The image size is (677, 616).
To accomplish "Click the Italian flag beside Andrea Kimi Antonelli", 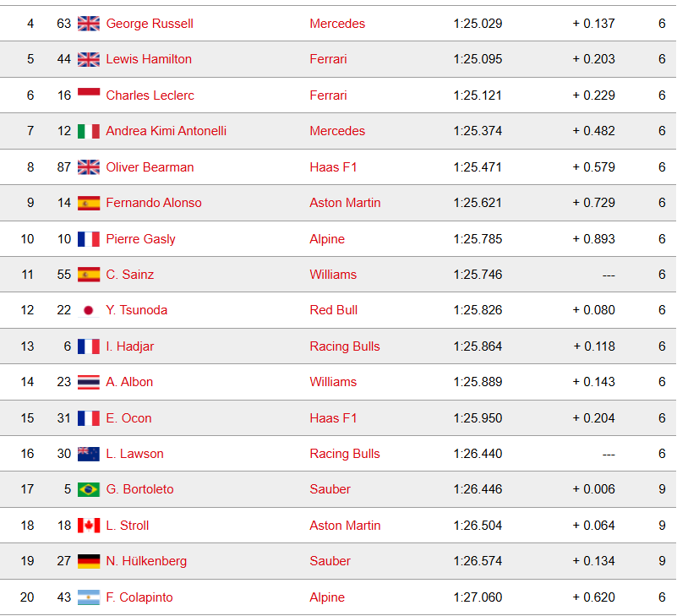I will point(89,131).
